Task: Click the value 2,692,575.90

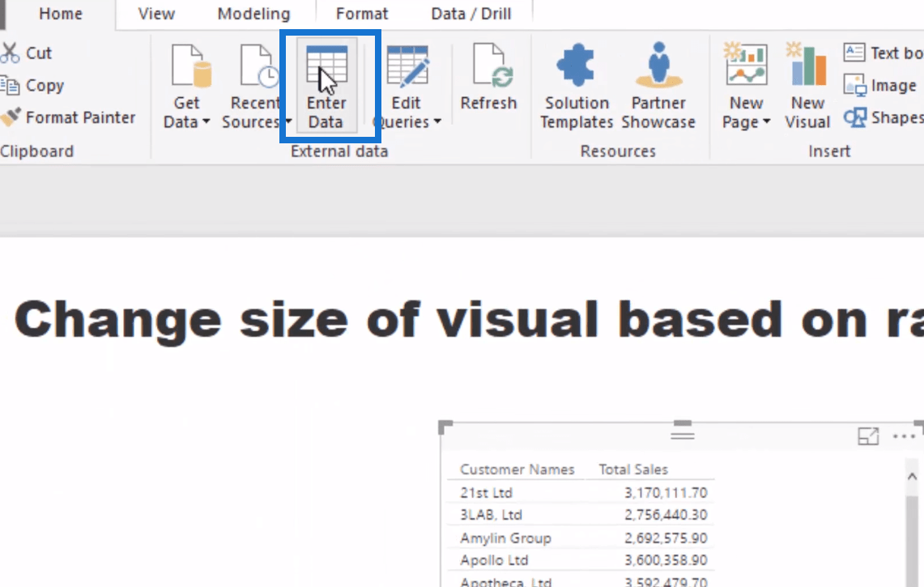Action: click(666, 538)
